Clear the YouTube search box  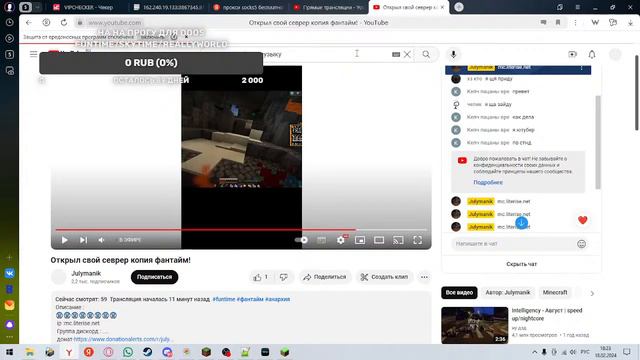coord(407,54)
